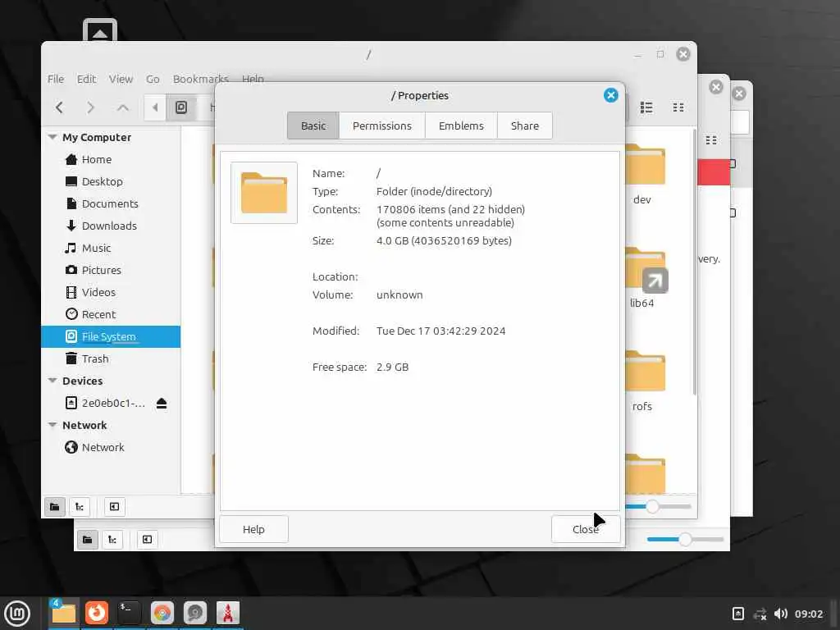
Task: Show places button in the back window
Action: coord(87,540)
